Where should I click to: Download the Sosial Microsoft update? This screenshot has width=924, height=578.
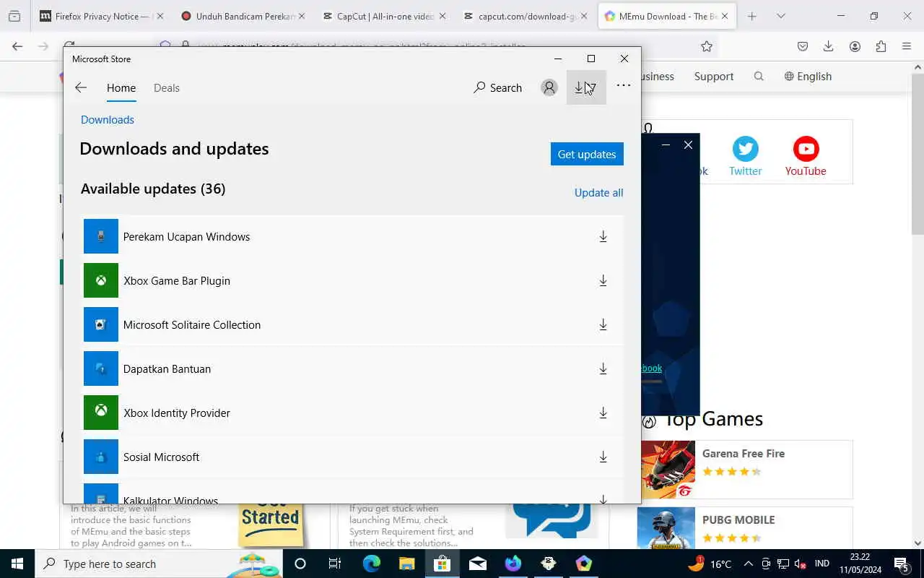603,457
